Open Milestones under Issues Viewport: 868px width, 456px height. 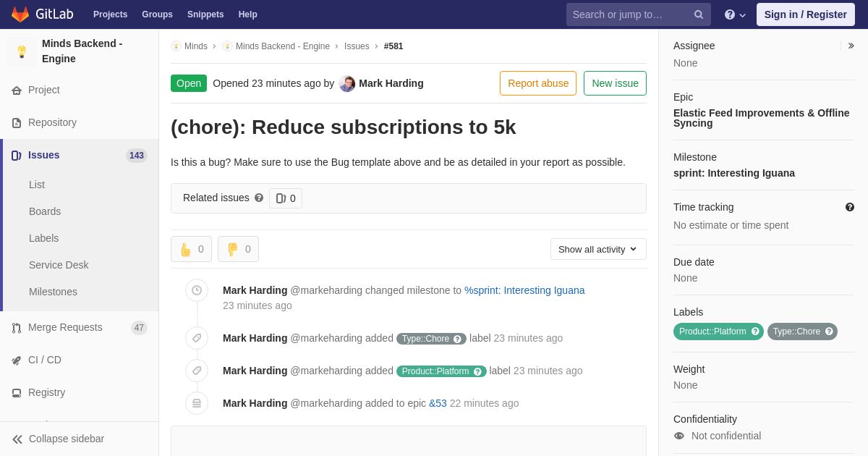[53, 292]
